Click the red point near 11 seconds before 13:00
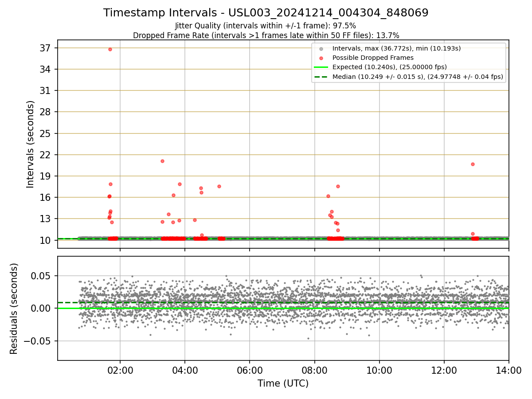This screenshot has width=532, height=399. [x=473, y=234]
